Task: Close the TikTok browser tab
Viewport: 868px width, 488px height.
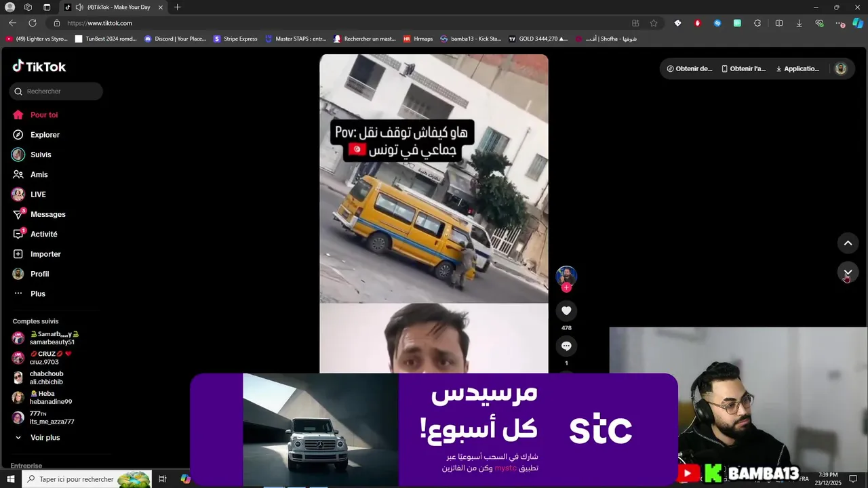Action: [161, 7]
